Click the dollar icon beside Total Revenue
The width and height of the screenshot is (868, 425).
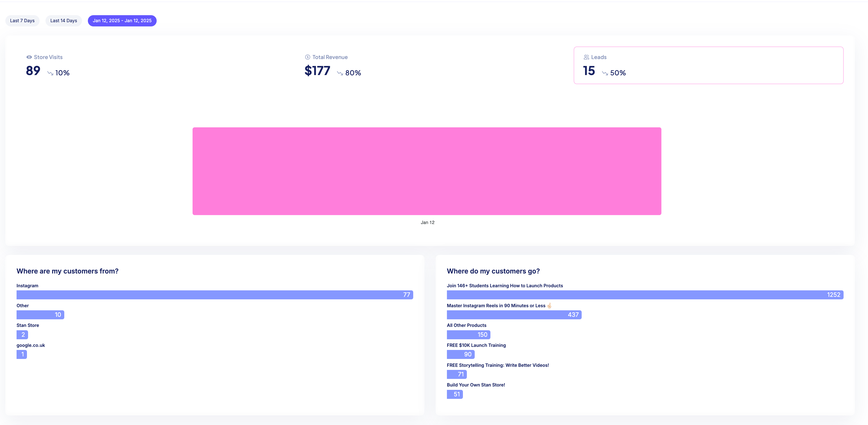click(x=307, y=57)
